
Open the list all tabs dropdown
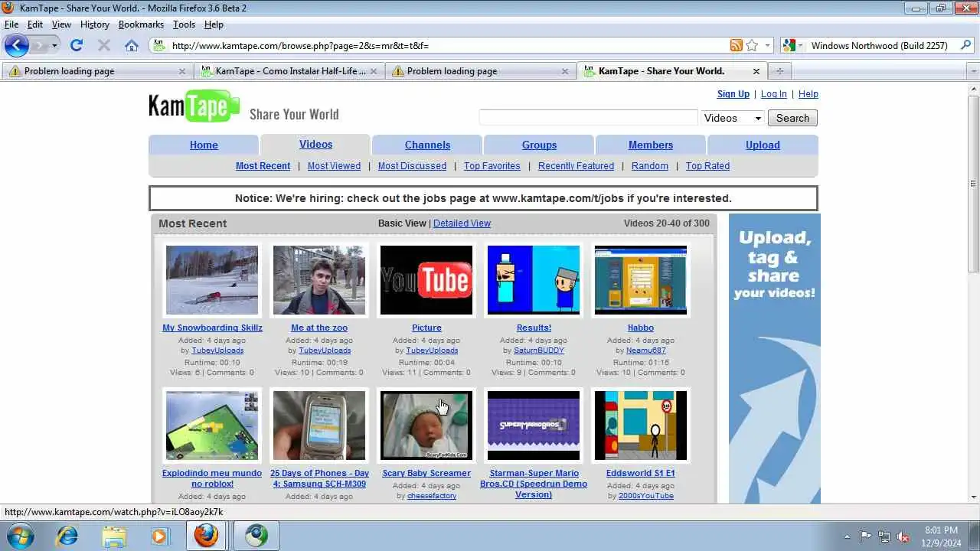[973, 71]
